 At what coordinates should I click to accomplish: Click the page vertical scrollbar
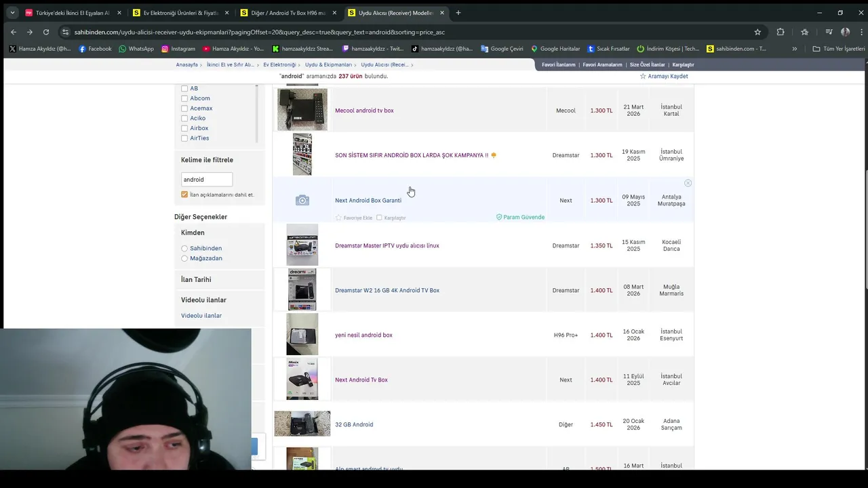coord(866,230)
